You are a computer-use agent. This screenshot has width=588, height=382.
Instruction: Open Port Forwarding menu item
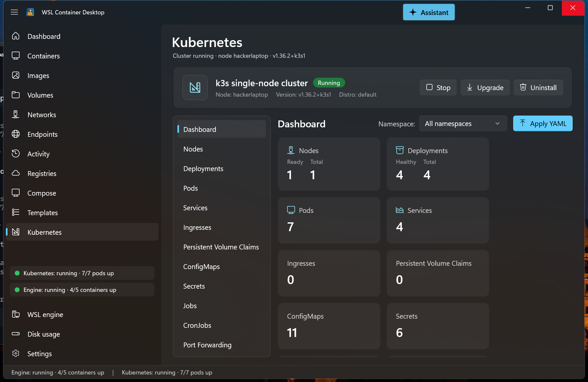click(221, 345)
